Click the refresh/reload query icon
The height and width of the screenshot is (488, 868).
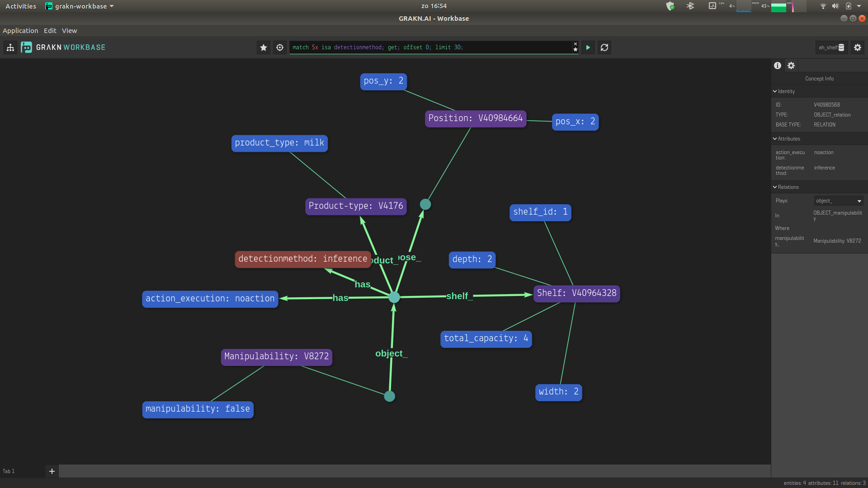point(604,47)
